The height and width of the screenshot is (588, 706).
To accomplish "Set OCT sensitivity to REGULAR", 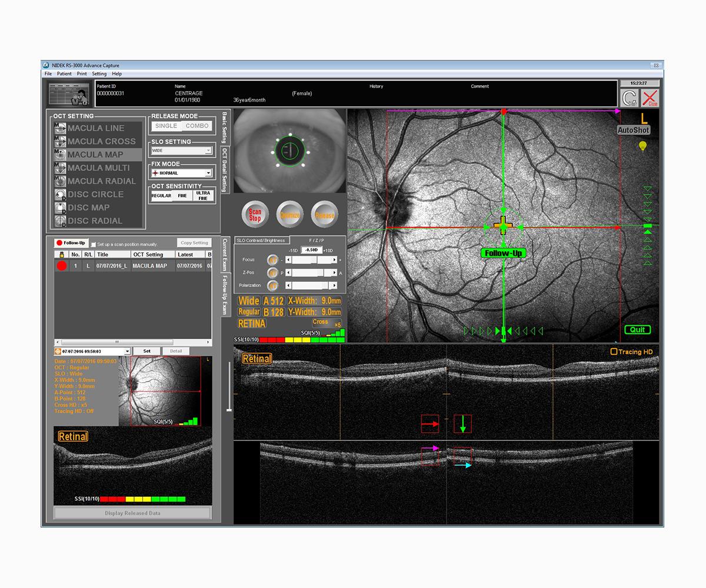I will pos(161,196).
